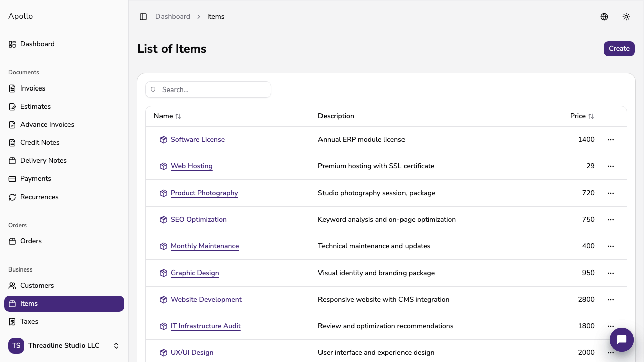Image resolution: width=644 pixels, height=362 pixels.
Task: Sort the table by Price column
Action: coord(582,116)
